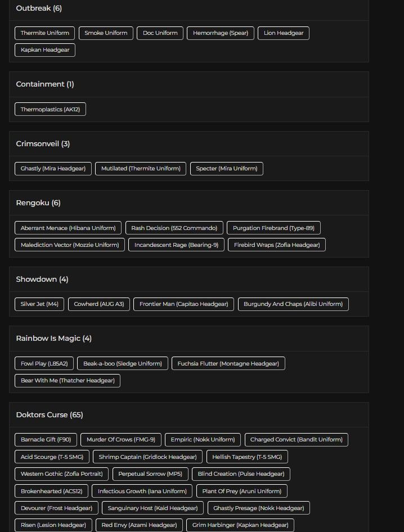This screenshot has height=532, width=404.
Task: Click Incandescent Rage (Bearing-9) tag
Action: tap(176, 245)
